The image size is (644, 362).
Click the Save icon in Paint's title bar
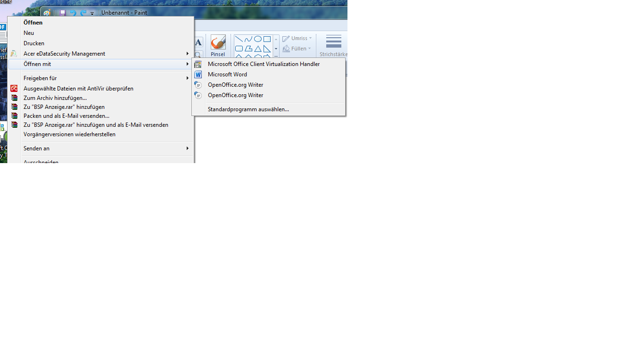(63, 13)
